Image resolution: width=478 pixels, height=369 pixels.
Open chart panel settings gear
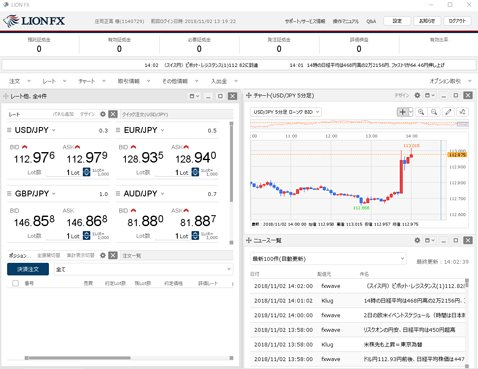pyautogui.click(x=417, y=95)
